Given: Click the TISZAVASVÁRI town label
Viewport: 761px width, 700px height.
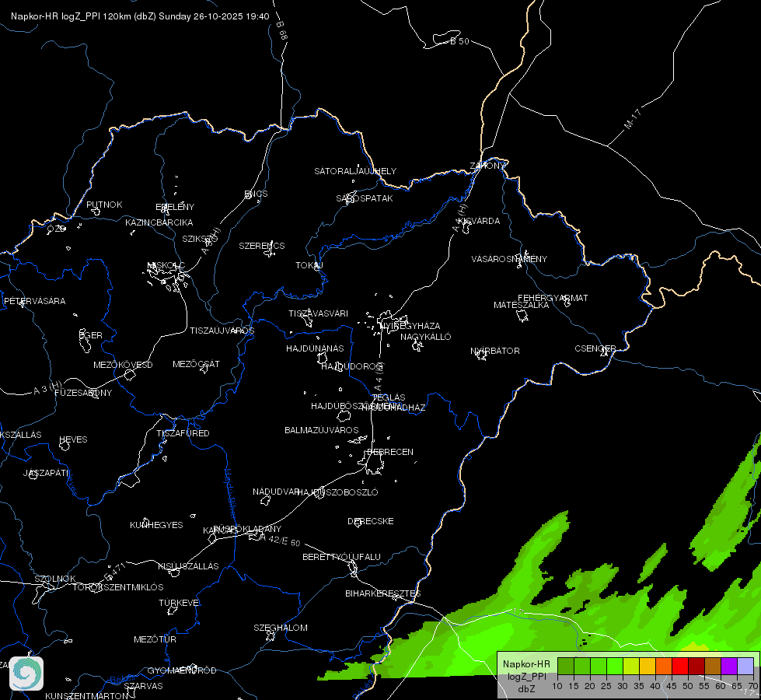Looking at the screenshot, I should [x=319, y=313].
